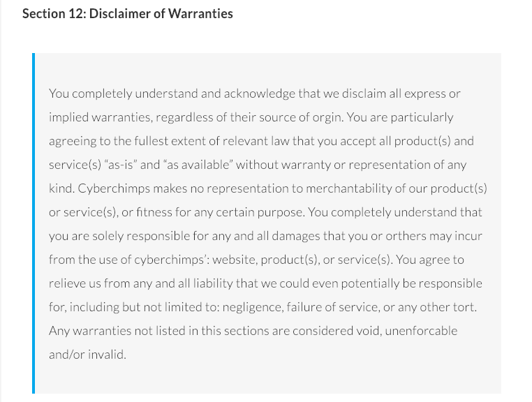Image resolution: width=532 pixels, height=402 pixels.
Task: Click the word "Warranties" in the heading
Action: click(x=200, y=14)
